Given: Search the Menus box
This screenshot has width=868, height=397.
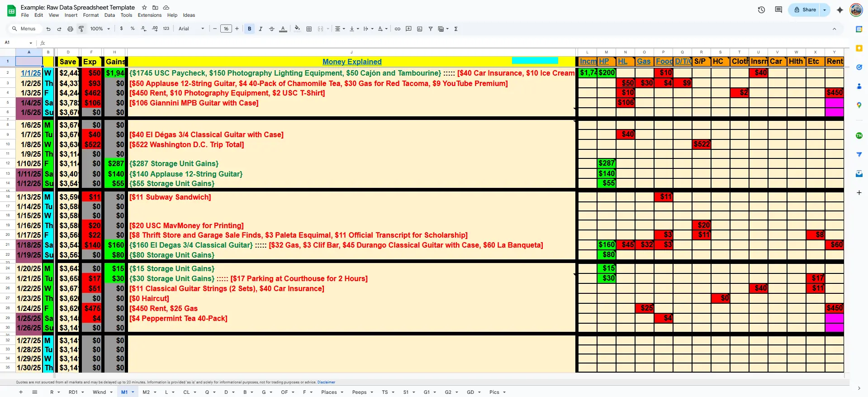Looking at the screenshot, I should click(25, 29).
